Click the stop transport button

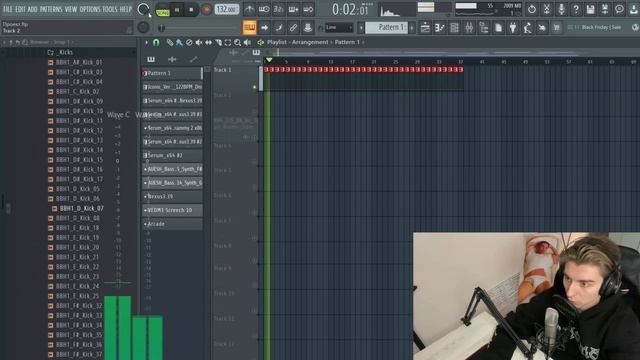(191, 10)
